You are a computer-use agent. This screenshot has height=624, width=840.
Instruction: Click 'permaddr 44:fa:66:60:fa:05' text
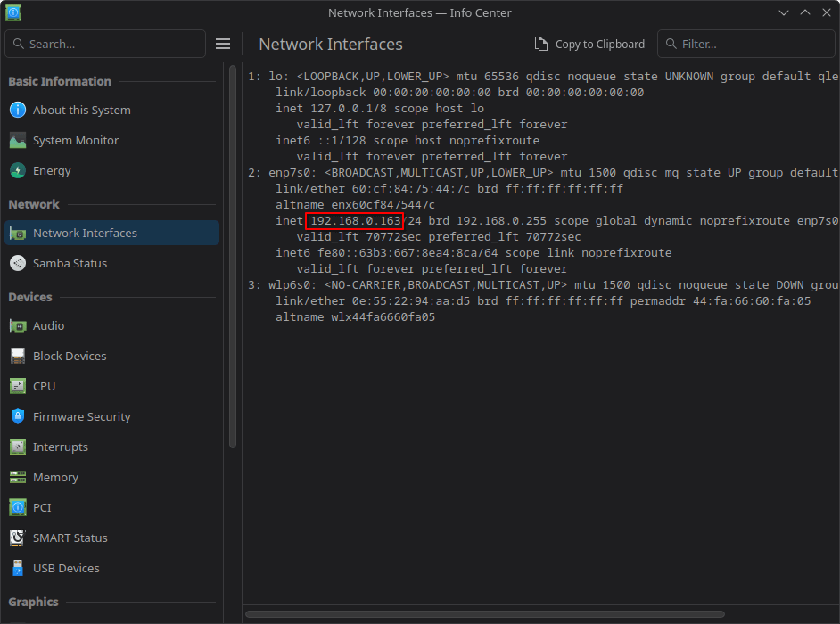[x=721, y=301]
